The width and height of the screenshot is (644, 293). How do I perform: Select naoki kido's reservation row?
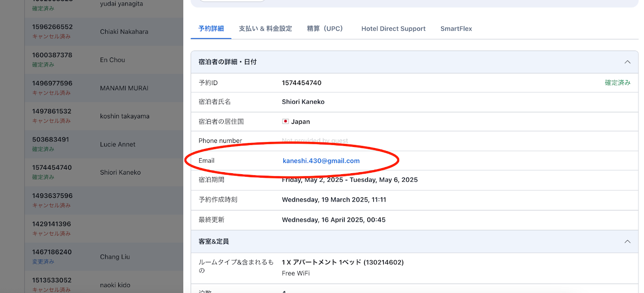(115, 285)
